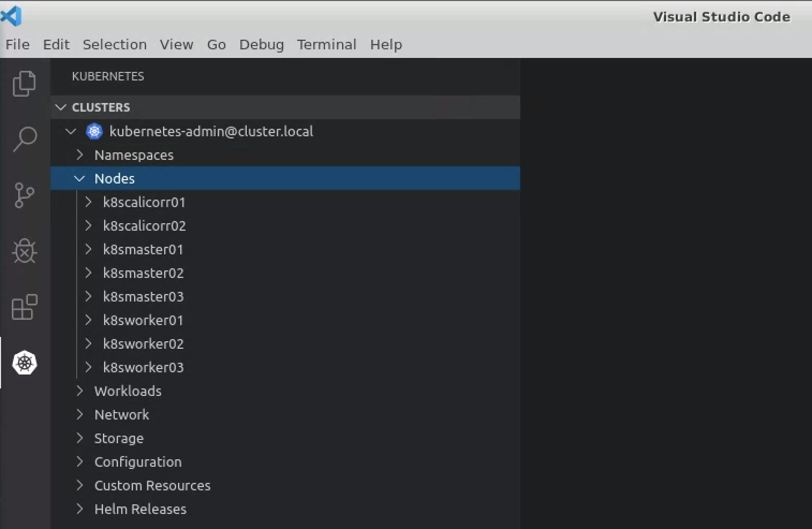Open the Source Control icon
The image size is (812, 529).
coord(24,195)
